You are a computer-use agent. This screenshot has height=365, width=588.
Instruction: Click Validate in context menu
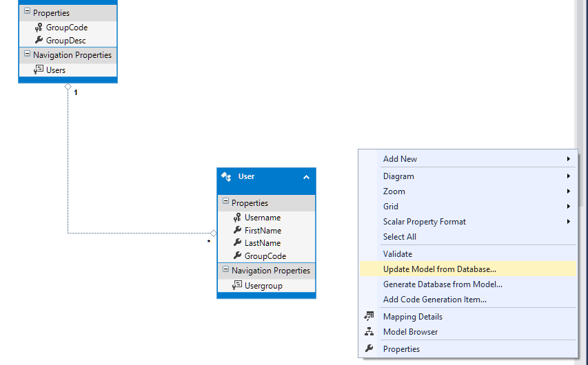[398, 254]
